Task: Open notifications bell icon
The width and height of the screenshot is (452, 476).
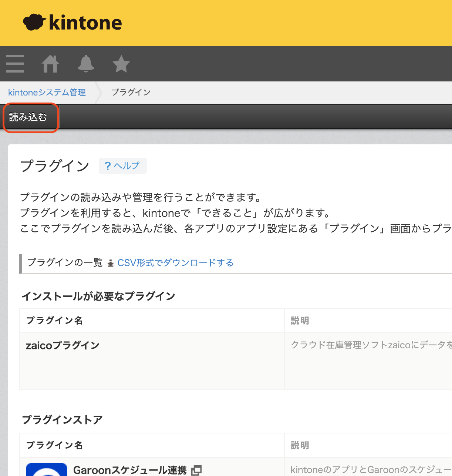Action: pyautogui.click(x=86, y=64)
